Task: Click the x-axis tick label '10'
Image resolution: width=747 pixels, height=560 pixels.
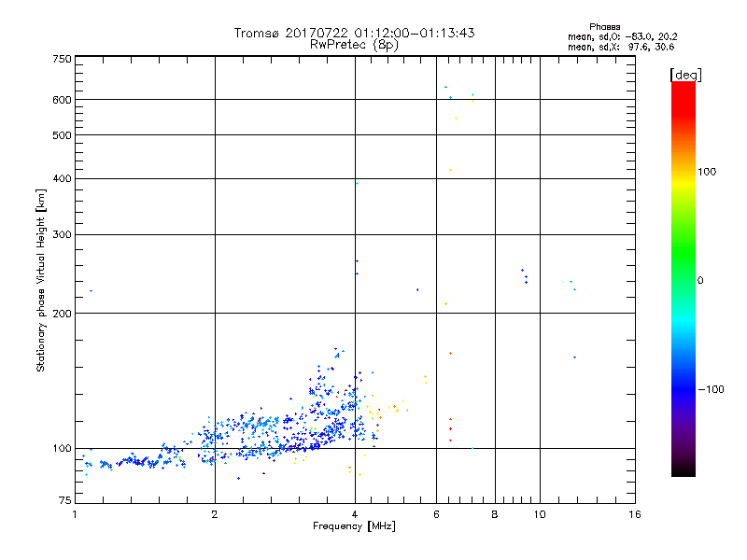Action: [x=540, y=514]
